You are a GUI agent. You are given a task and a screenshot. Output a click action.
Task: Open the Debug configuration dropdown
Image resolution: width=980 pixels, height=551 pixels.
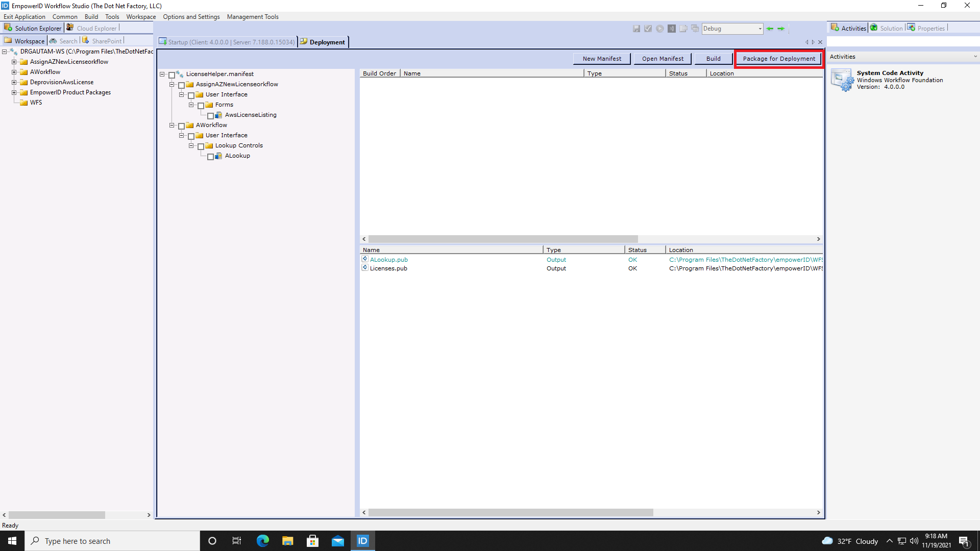pyautogui.click(x=759, y=29)
